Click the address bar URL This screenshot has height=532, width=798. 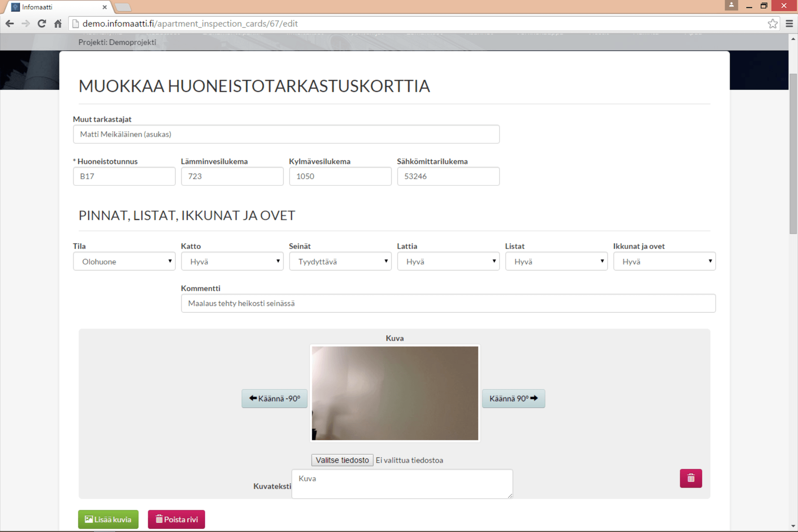(190, 24)
